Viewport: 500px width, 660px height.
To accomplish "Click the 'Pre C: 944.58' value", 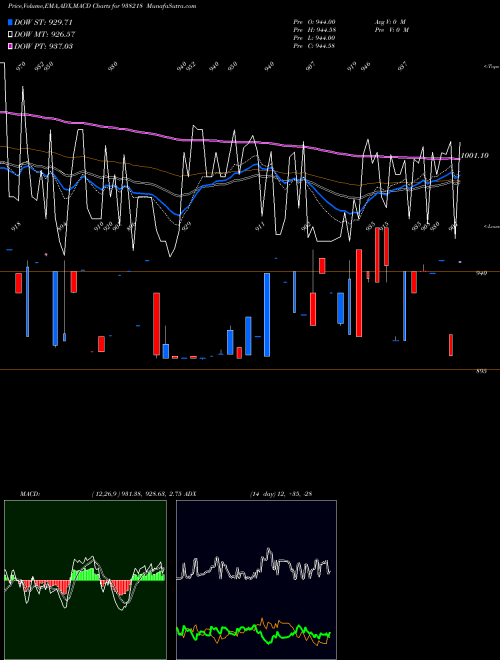I will pyautogui.click(x=314, y=46).
